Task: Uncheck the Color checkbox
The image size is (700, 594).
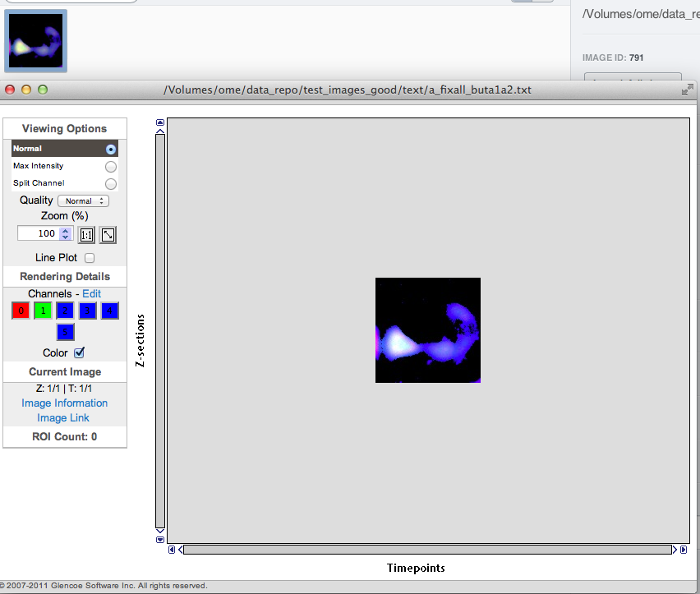Action: (80, 352)
